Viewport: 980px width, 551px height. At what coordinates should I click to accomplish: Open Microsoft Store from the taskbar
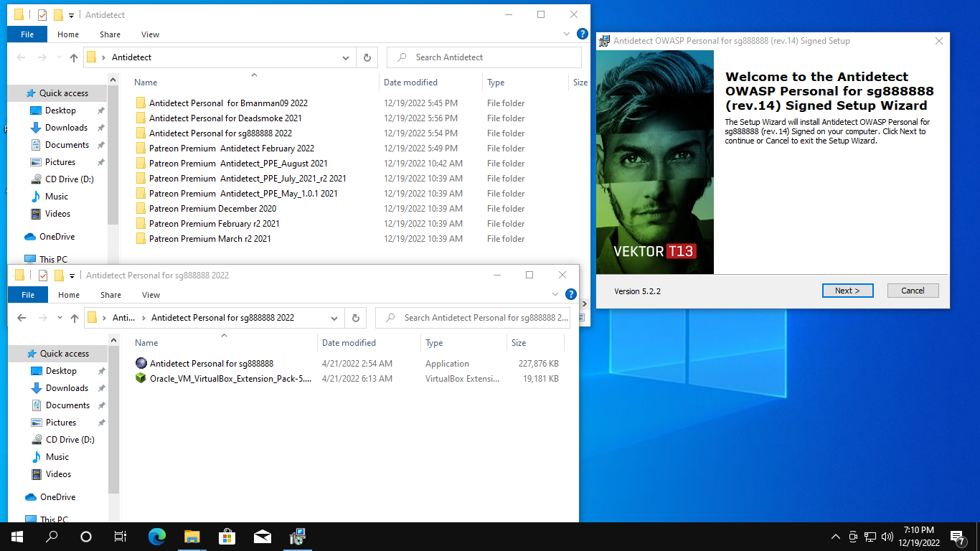[227, 537]
